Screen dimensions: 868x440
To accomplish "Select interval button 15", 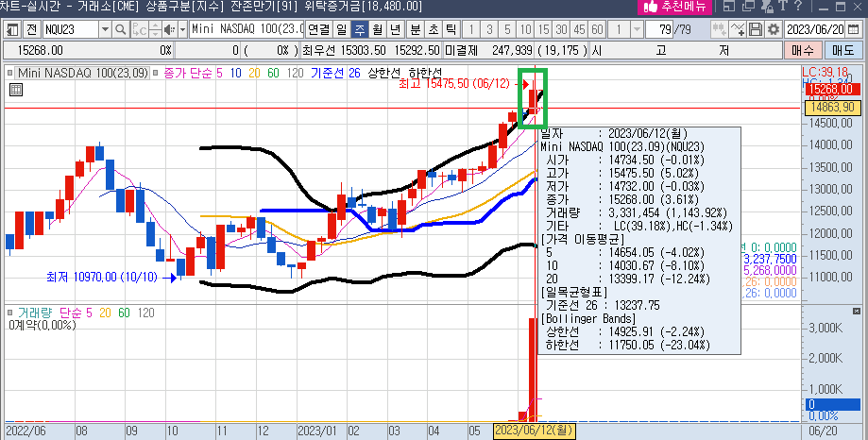I will pos(543,29).
